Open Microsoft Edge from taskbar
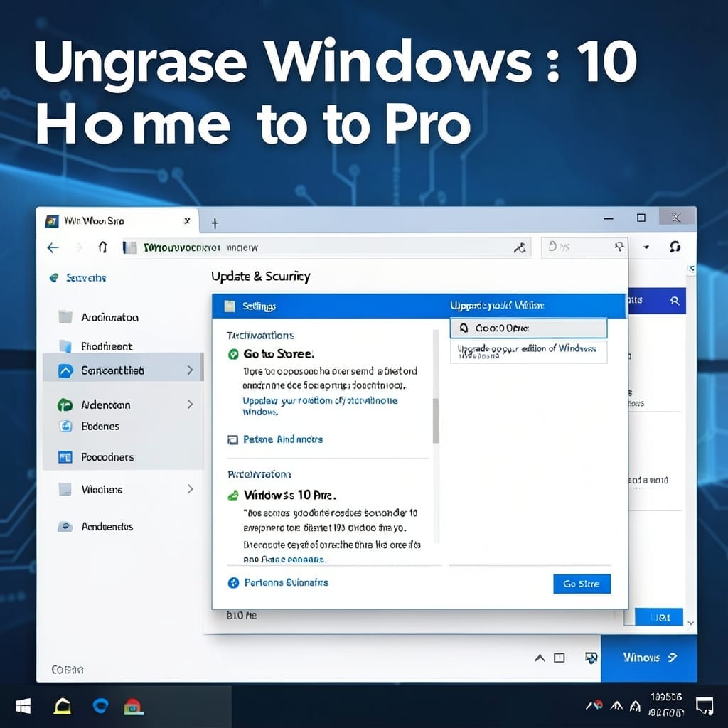The image size is (728, 728). tap(100, 706)
